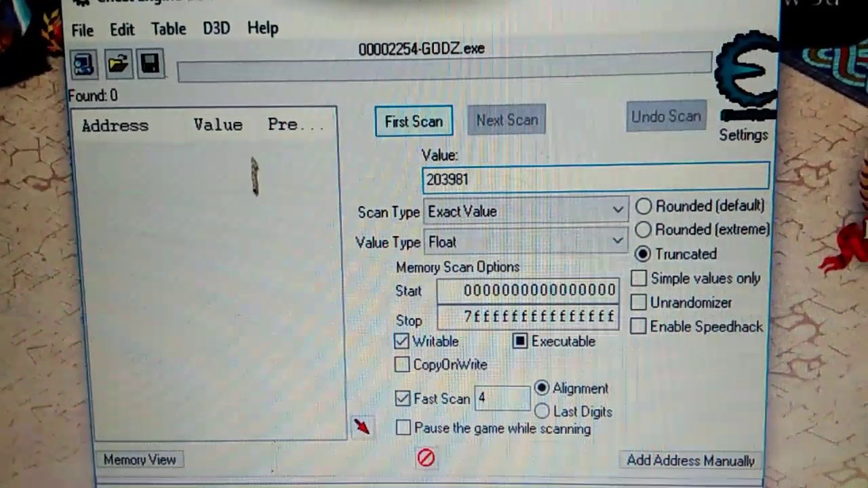Click the Next Scan button
Screen dimensions: 868x488
pyautogui.click(x=507, y=120)
